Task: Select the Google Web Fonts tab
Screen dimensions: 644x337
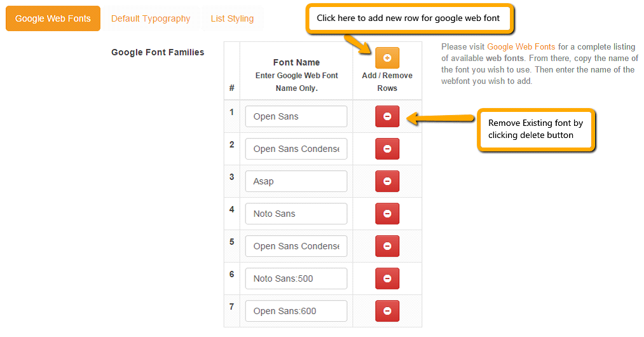Action: [x=53, y=18]
